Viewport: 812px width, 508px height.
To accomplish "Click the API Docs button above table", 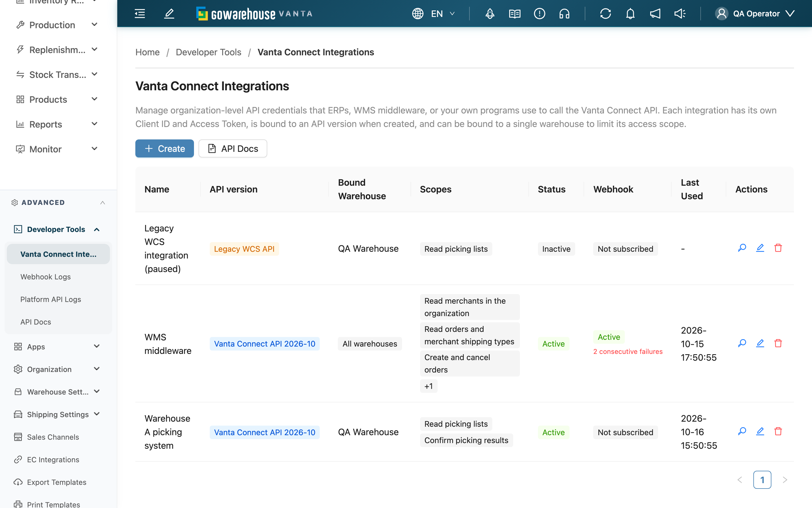I will pyautogui.click(x=233, y=148).
